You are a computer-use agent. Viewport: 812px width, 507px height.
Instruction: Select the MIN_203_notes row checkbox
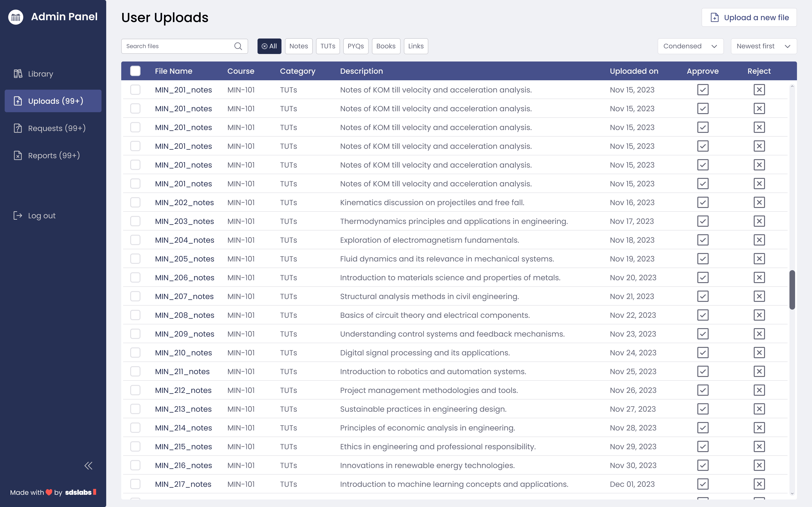point(135,221)
